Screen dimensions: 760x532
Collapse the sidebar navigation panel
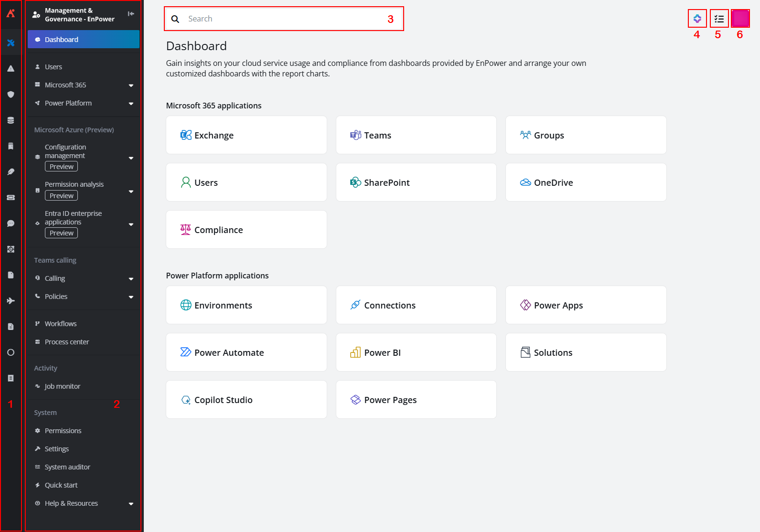(131, 14)
